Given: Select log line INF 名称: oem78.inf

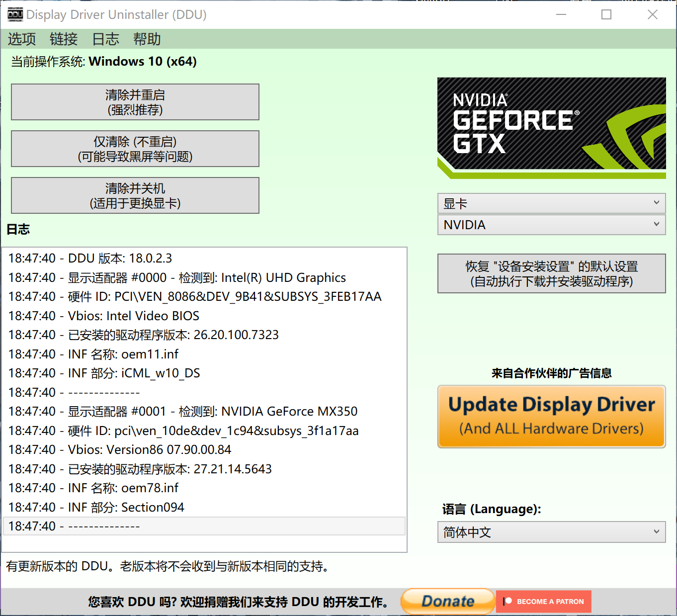Looking at the screenshot, I should (204, 488).
